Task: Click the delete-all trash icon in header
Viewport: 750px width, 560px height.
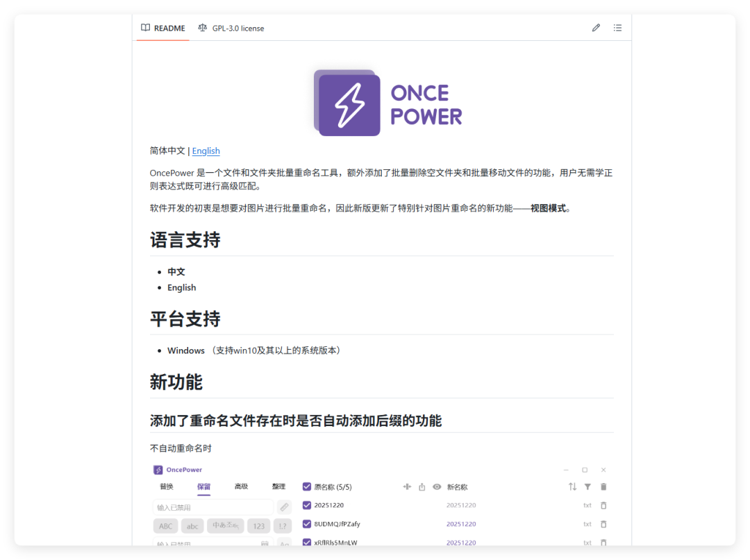Action: tap(603, 486)
